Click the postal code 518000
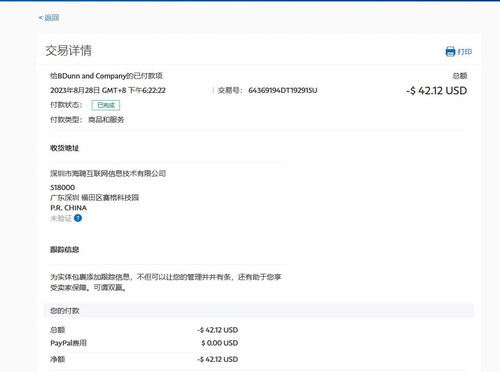This screenshot has height=372, width=500. coord(63,187)
